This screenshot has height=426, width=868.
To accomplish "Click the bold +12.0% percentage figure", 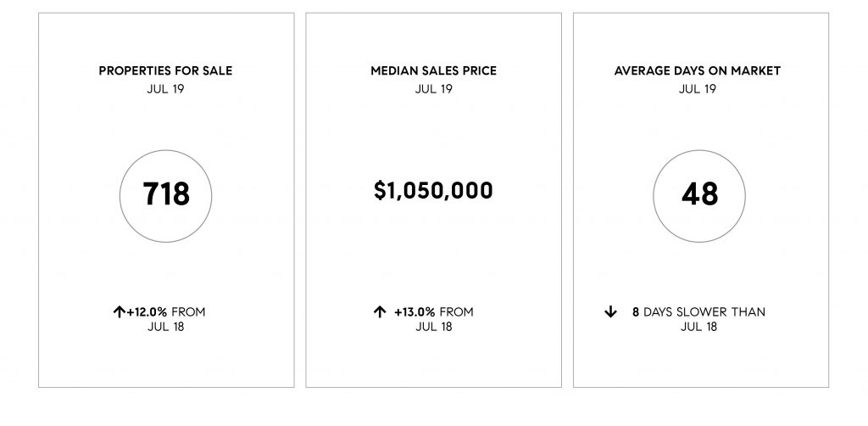I will point(147,312).
